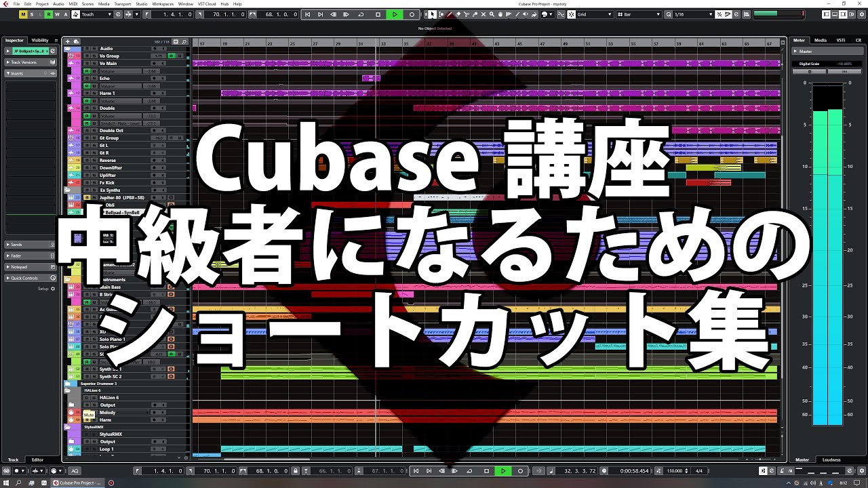Open the Workspaces menu
The height and width of the screenshot is (488, 868).
click(163, 4)
